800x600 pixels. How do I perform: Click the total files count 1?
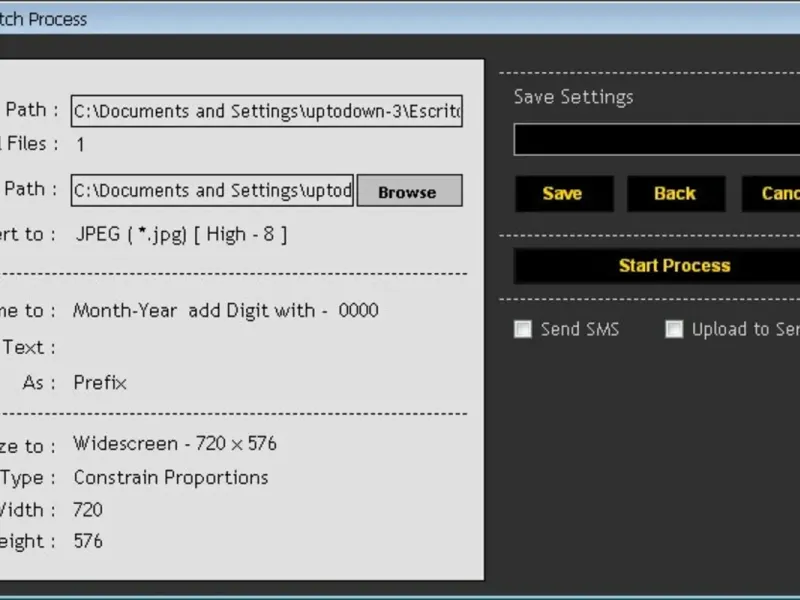pyautogui.click(x=80, y=145)
